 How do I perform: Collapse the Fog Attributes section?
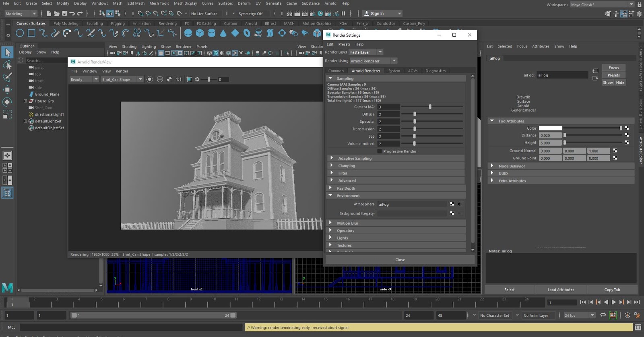click(561, 121)
